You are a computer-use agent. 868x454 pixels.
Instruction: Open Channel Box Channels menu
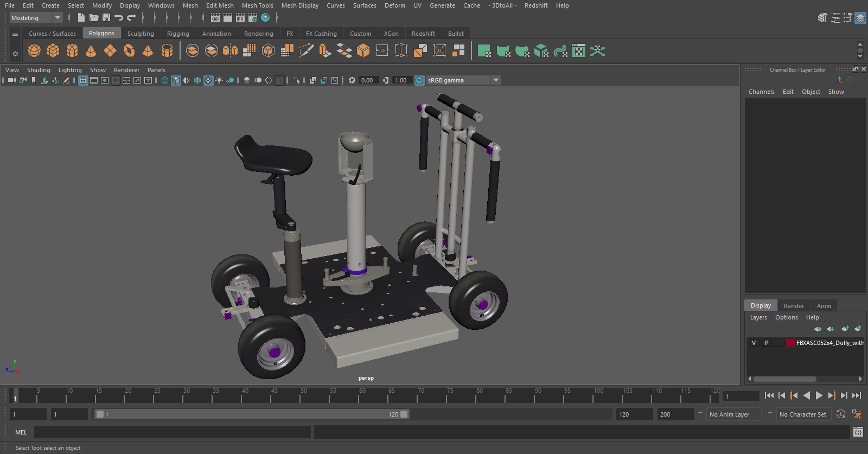(762, 92)
